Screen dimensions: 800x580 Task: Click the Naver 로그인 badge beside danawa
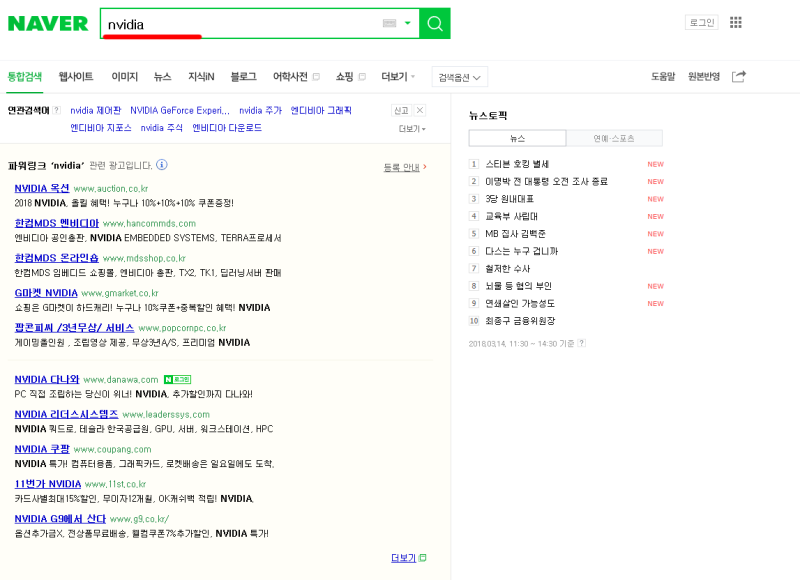tap(178, 380)
